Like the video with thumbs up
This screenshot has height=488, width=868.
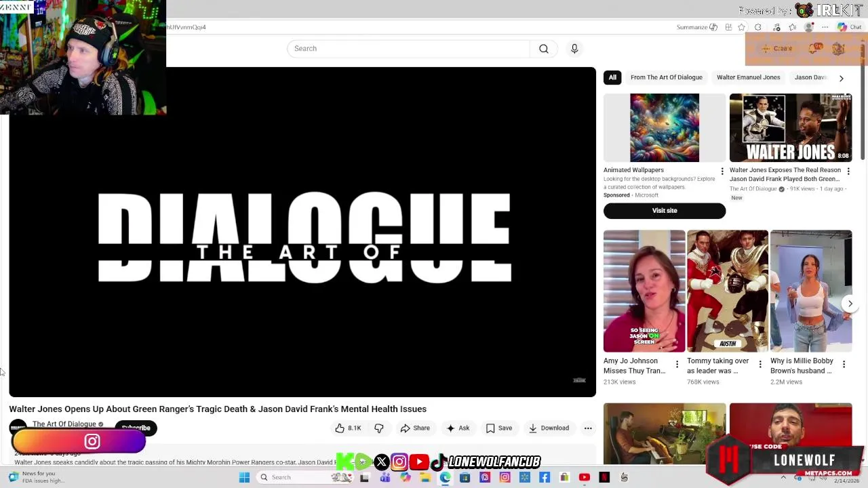tap(348, 428)
